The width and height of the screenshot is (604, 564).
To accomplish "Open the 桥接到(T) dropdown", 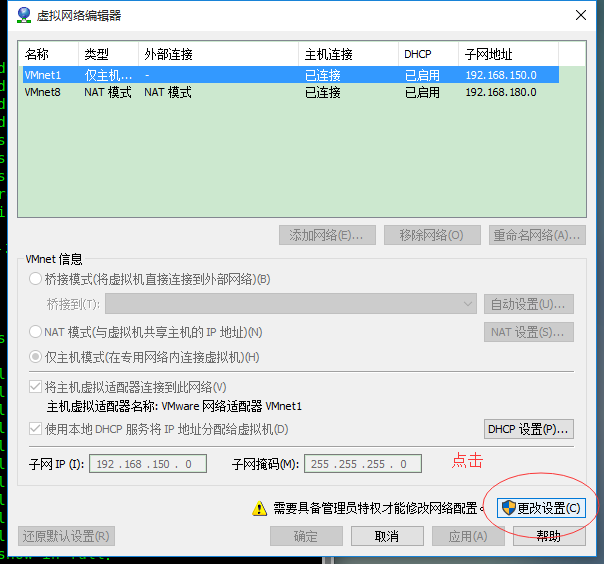I will click(x=291, y=304).
